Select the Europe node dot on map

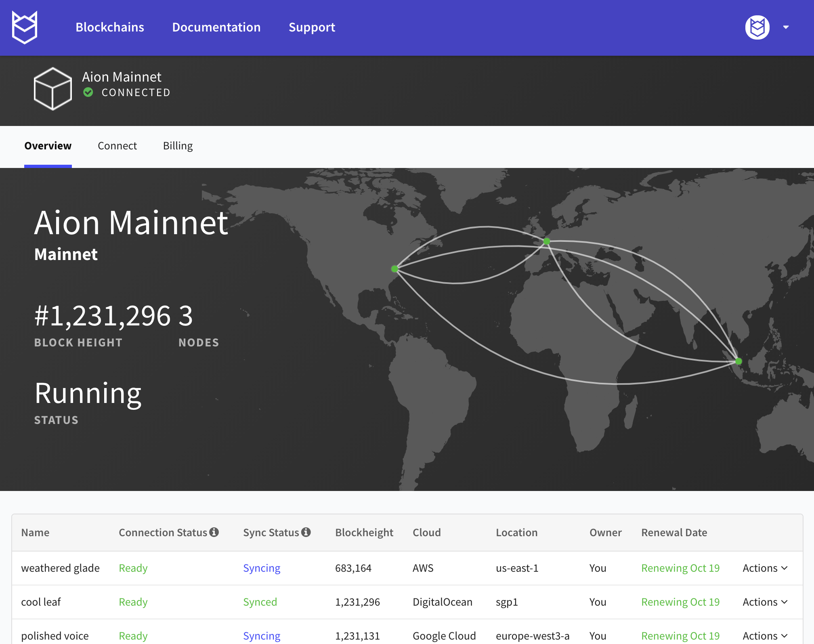[x=546, y=241]
